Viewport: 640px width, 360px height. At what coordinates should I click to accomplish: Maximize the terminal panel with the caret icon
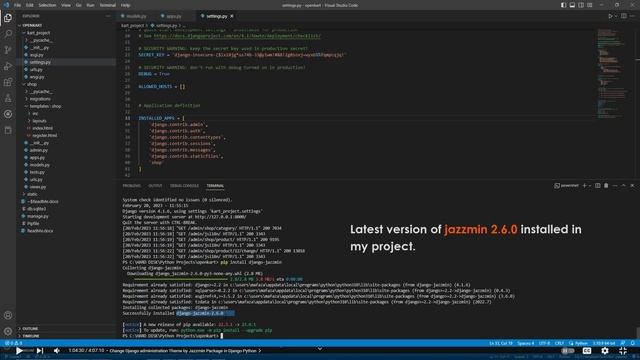point(623,186)
